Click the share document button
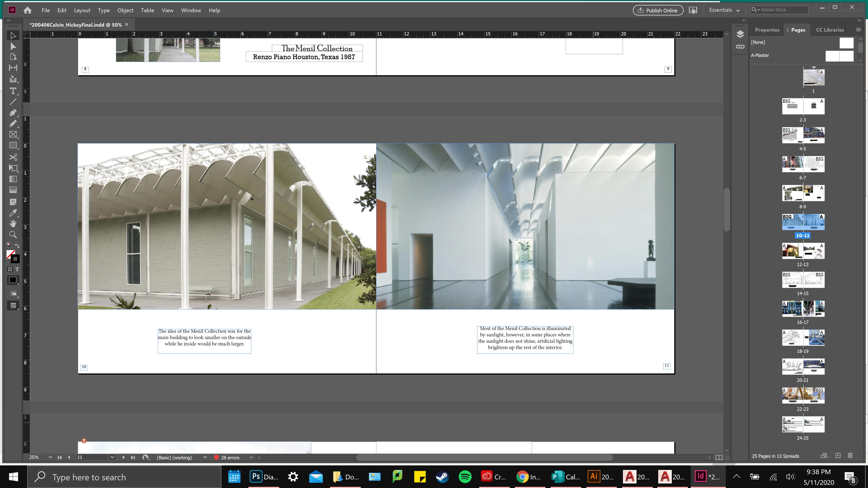The width and height of the screenshot is (868, 488). coord(693,10)
